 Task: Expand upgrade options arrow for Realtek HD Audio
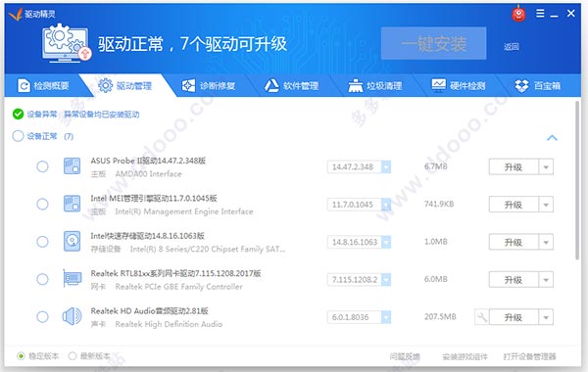(546, 317)
